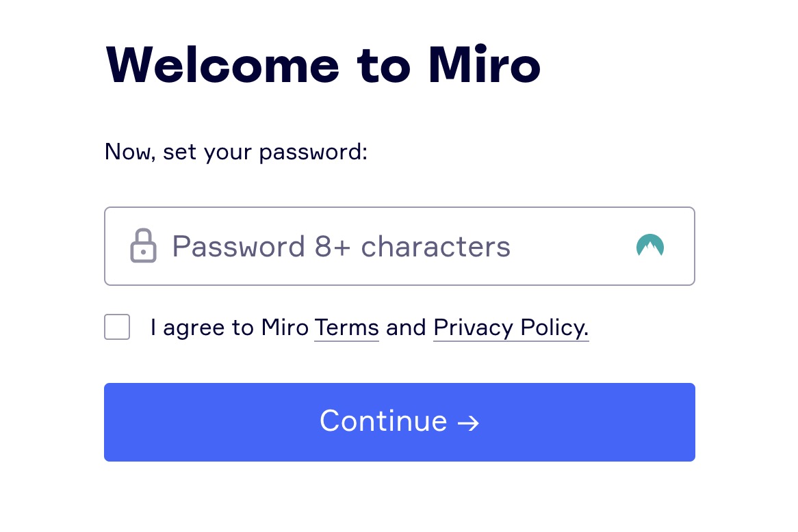Click the 'Now, set your password:' text
Screen dimensions: 798x532
pyautogui.click(x=235, y=152)
